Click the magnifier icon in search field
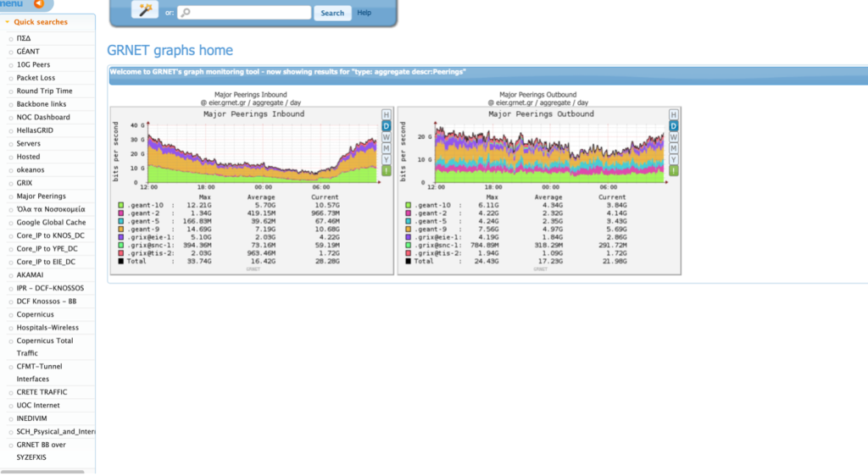The image size is (868, 476). (x=186, y=12)
